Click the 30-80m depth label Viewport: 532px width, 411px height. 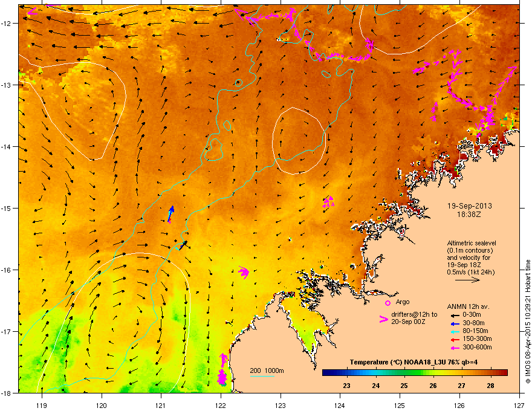click(473, 323)
